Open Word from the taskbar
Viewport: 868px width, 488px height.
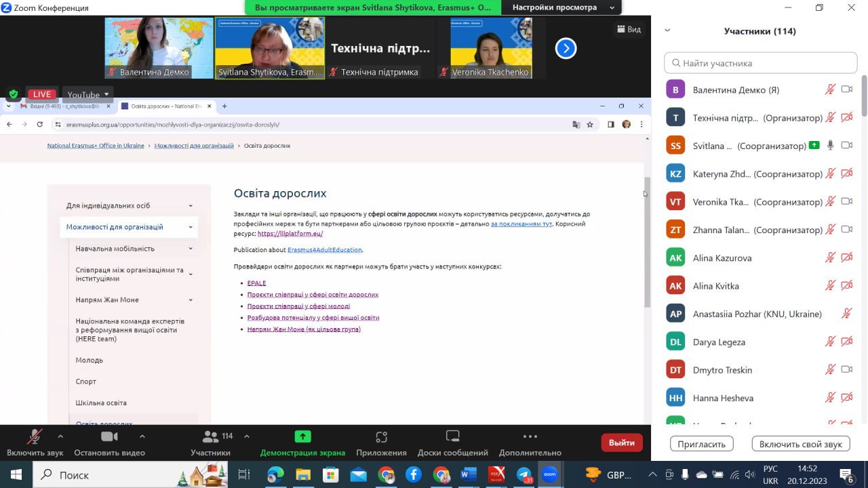click(469, 474)
